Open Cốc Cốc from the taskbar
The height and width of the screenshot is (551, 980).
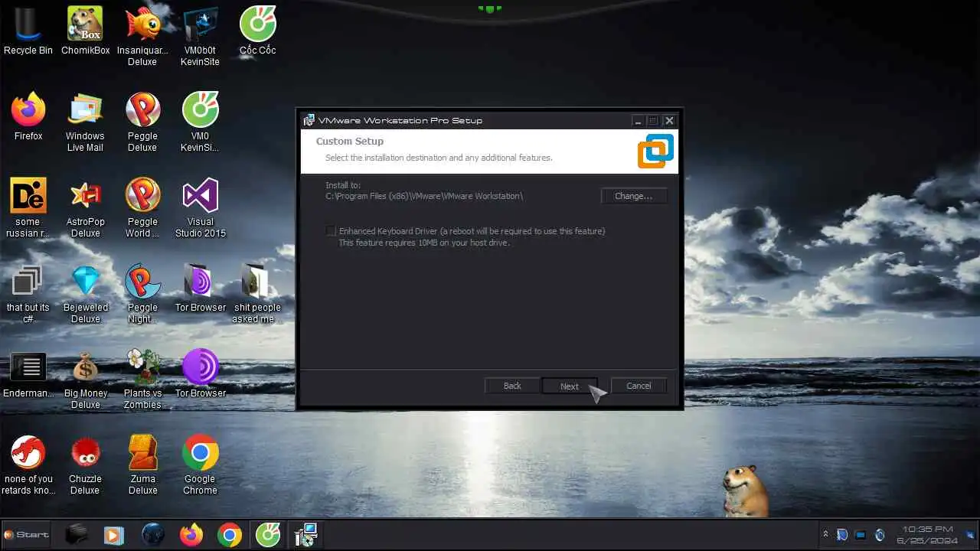tap(268, 534)
